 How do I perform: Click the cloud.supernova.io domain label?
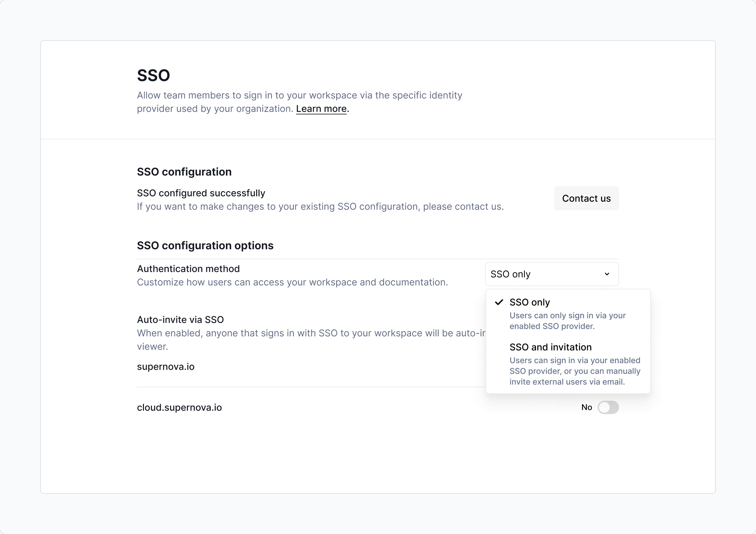click(179, 407)
